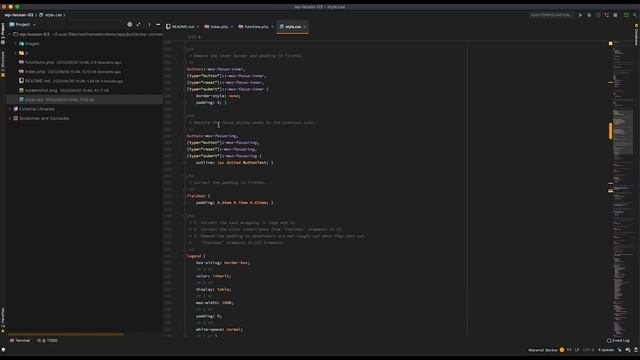
Task: Toggle the Favorites side tool window button
Action: pos(3,320)
